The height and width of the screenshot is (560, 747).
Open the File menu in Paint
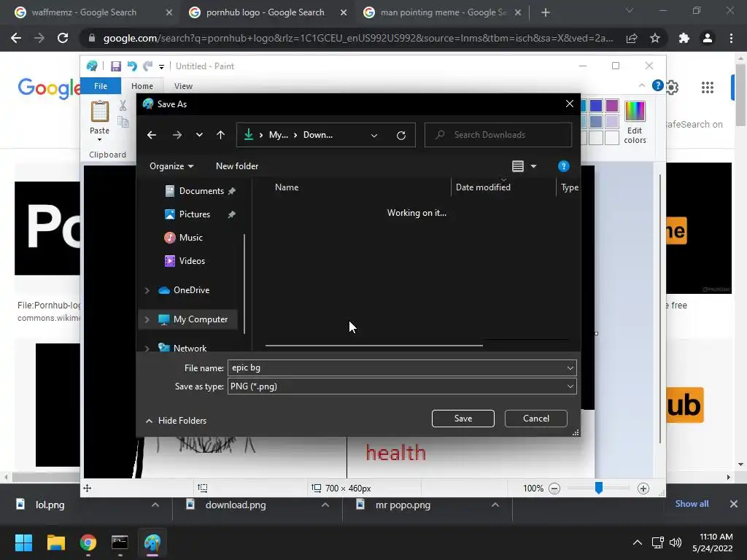(101, 86)
